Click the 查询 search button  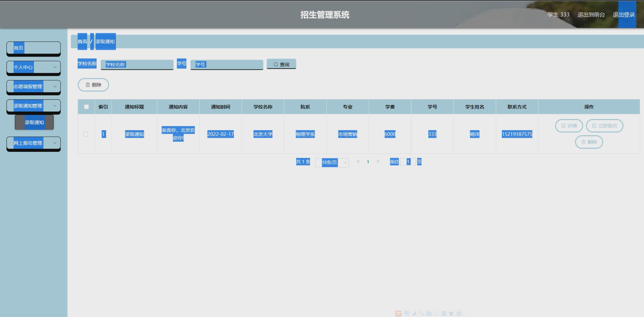point(281,64)
